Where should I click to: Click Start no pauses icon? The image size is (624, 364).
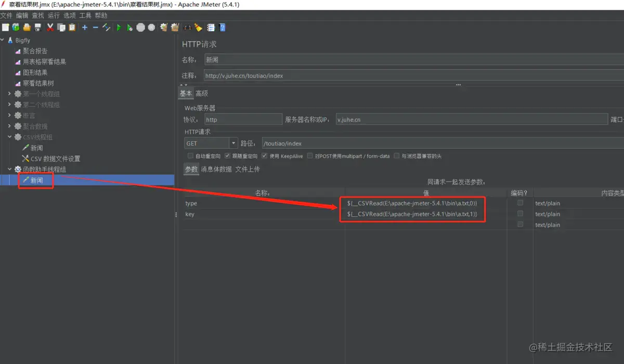pos(130,28)
